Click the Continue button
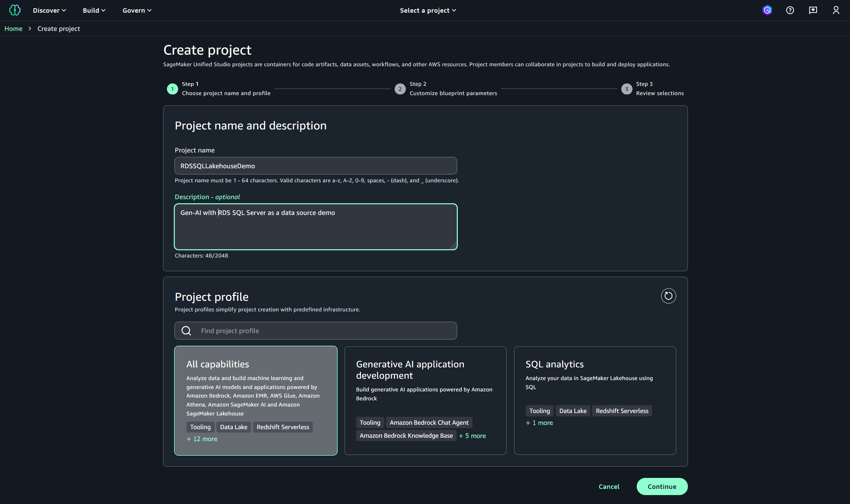The height and width of the screenshot is (504, 850). (x=662, y=486)
